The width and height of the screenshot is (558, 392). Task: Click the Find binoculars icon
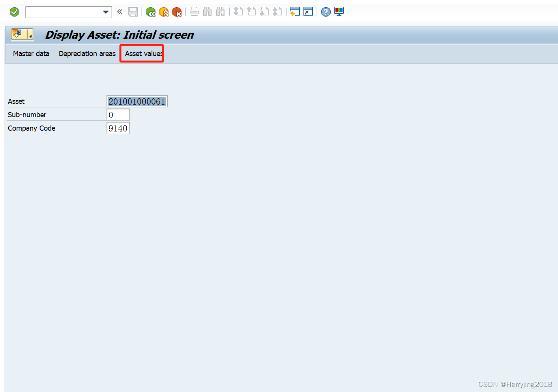pyautogui.click(x=208, y=12)
